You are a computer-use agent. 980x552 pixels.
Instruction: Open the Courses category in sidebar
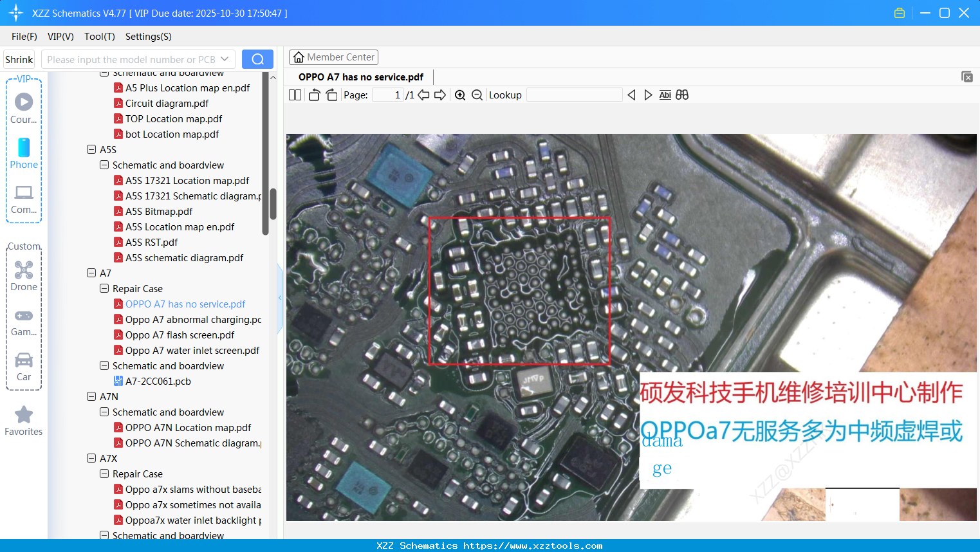pyautogui.click(x=24, y=108)
